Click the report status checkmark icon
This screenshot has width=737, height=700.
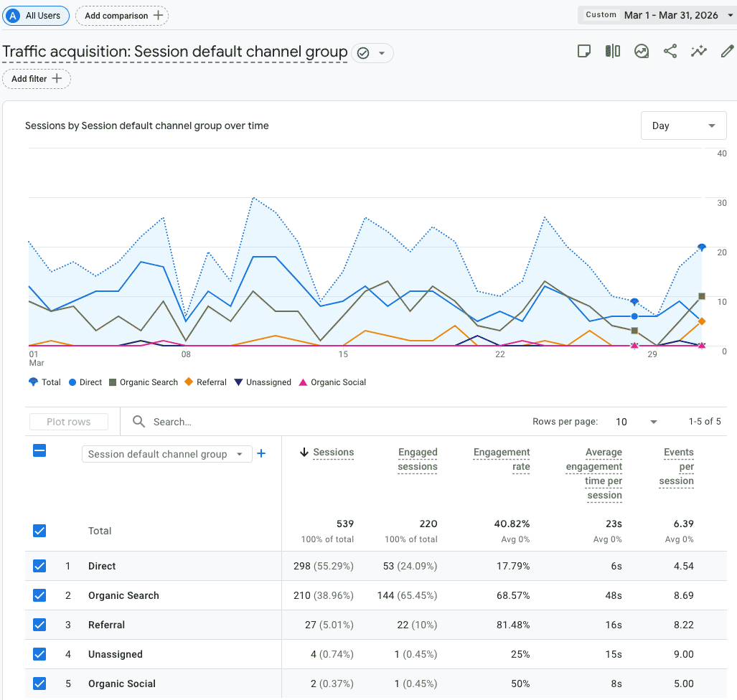click(363, 53)
